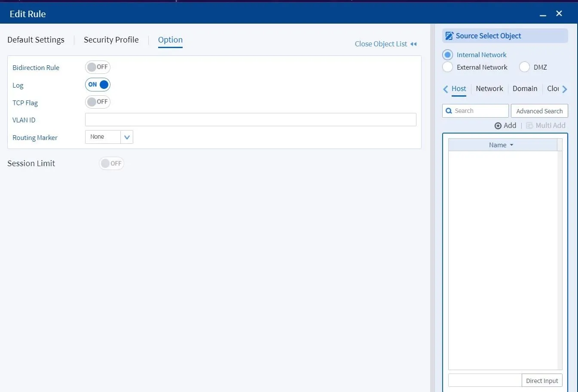Viewport: 578px width, 392px height.
Task: Click the Multi Add button label
Action: [550, 125]
